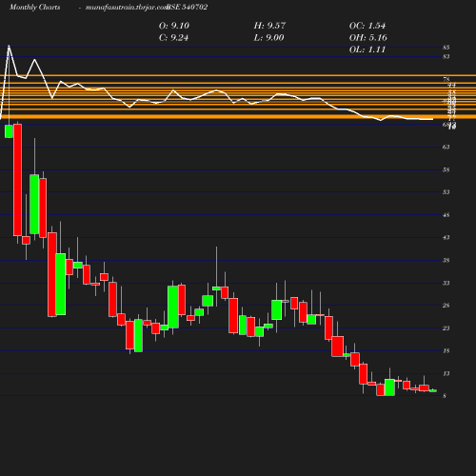This screenshot has height=476, width=476.
Task: Click the 33 price axis label
Action: [x=446, y=283]
